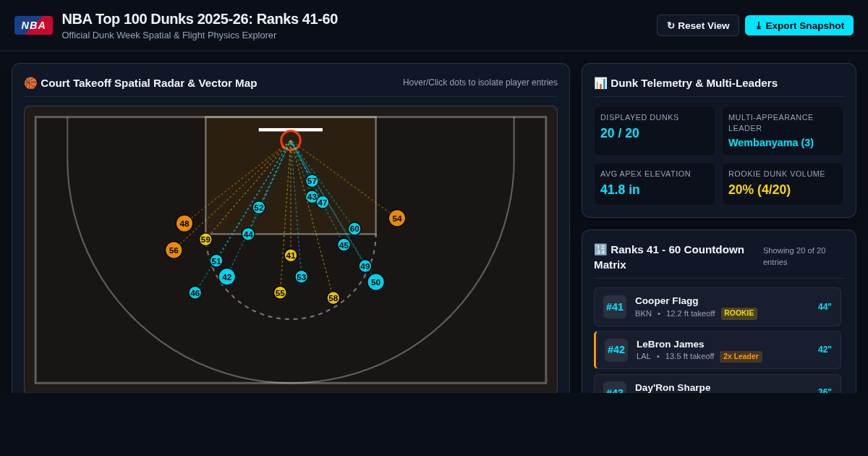Screen dimensions: 868x456
Task: Click the 44" elevation value for Cooper Flagg
Action: click(825, 307)
